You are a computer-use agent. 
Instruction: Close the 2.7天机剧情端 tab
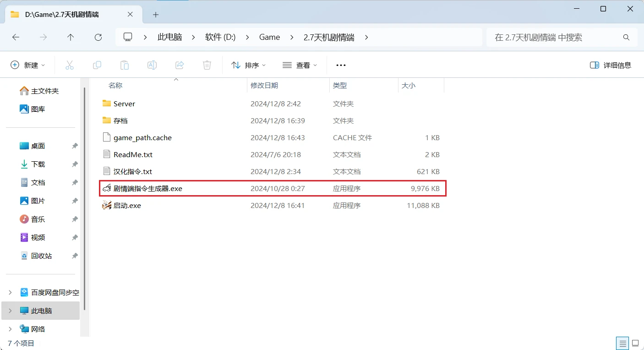click(x=130, y=14)
